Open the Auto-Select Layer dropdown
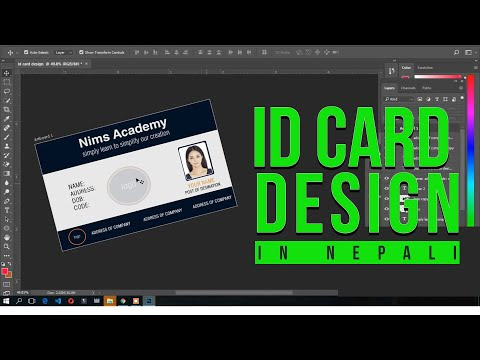 click(x=63, y=52)
